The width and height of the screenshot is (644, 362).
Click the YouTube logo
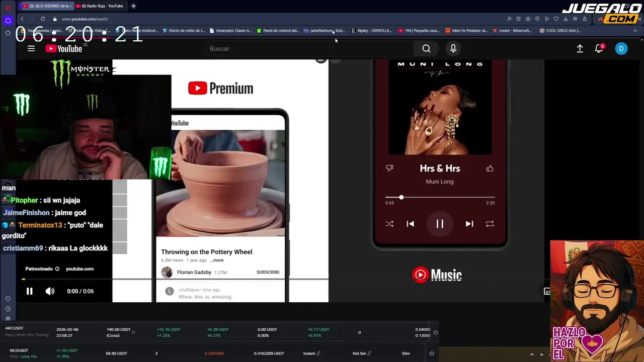click(64, 48)
